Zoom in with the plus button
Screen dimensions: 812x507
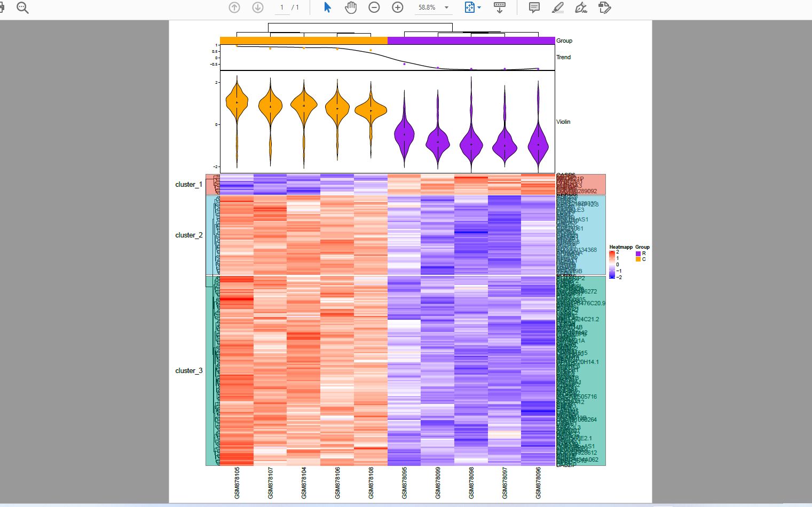coord(398,7)
